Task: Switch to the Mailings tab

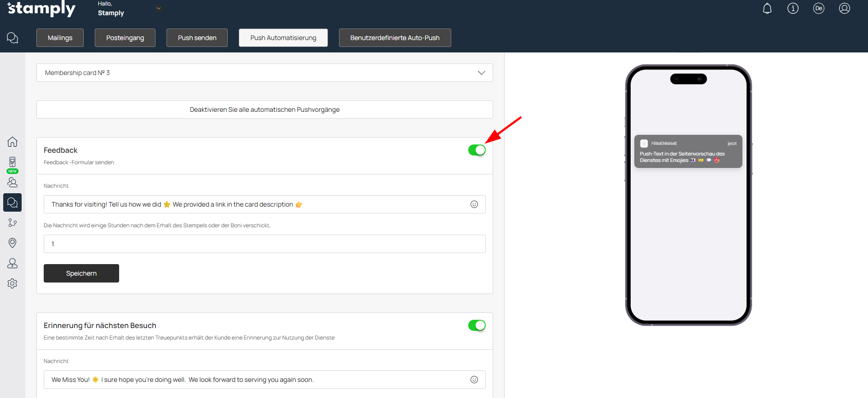Action: 60,38
